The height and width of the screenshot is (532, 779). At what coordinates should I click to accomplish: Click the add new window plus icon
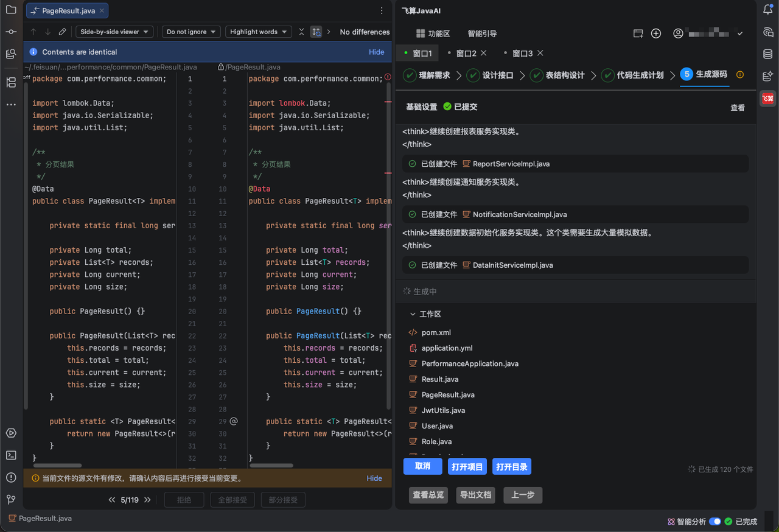(x=656, y=33)
